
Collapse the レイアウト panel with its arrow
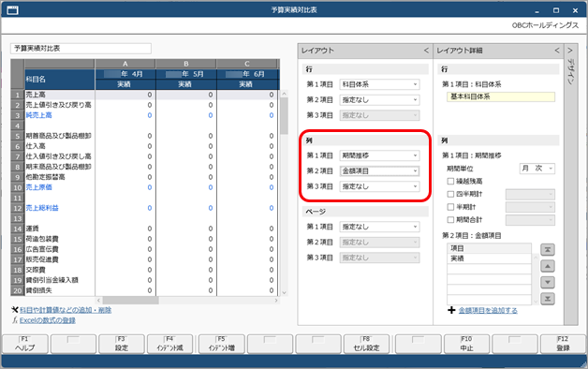click(426, 51)
